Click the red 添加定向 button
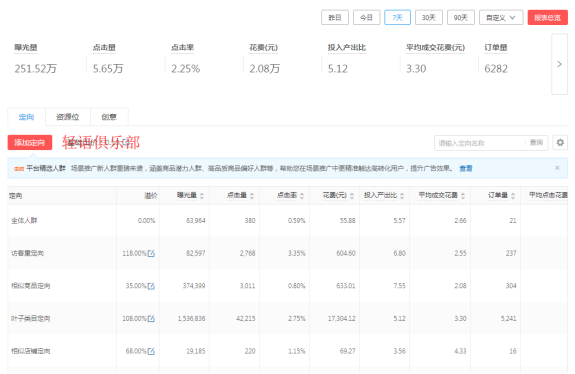 [x=30, y=143]
